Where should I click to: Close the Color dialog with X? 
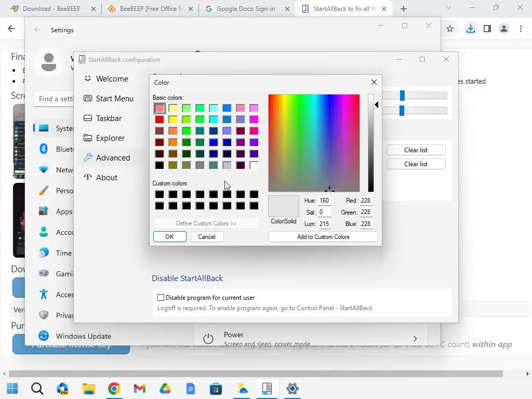pos(374,82)
